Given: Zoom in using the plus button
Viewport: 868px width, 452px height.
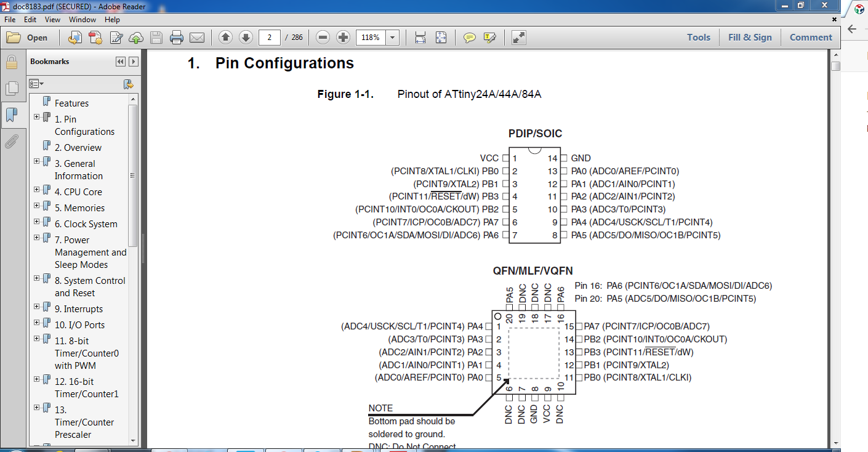Looking at the screenshot, I should [343, 38].
